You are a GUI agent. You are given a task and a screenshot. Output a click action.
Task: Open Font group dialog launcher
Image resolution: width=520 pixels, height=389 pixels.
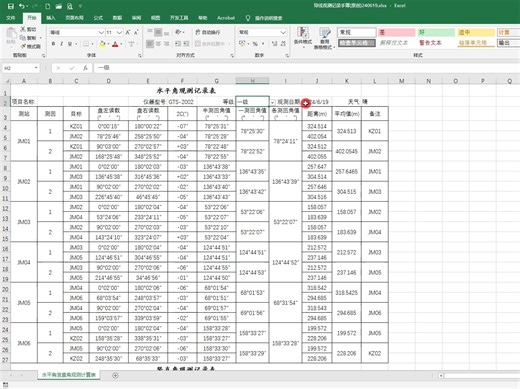[140, 56]
